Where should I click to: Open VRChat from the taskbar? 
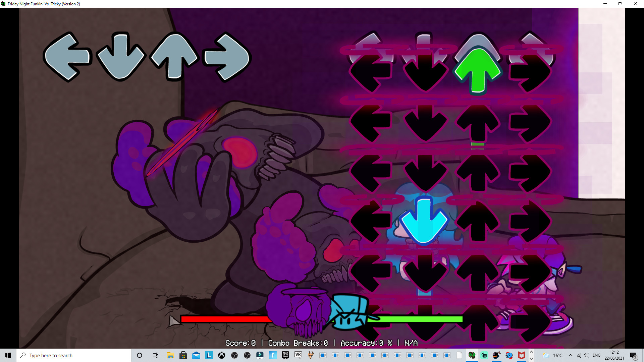[298, 355]
